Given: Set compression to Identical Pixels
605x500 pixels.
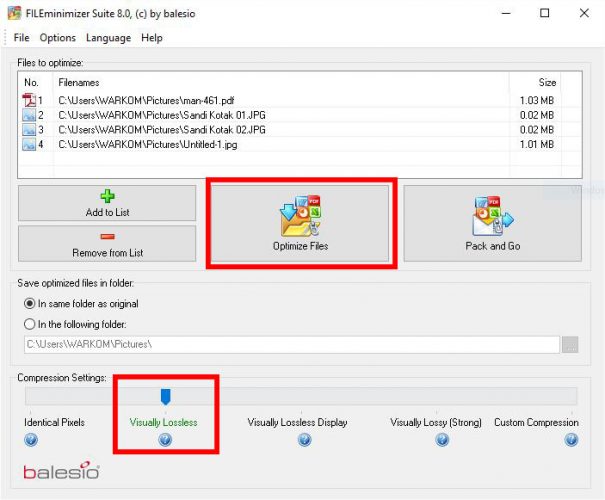Looking at the screenshot, I should [x=54, y=422].
